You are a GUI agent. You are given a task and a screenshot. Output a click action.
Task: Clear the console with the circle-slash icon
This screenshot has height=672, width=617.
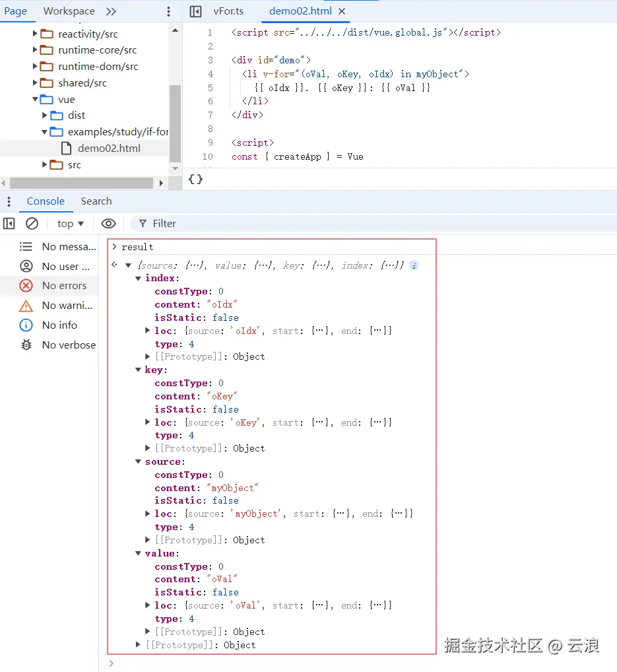(x=32, y=223)
